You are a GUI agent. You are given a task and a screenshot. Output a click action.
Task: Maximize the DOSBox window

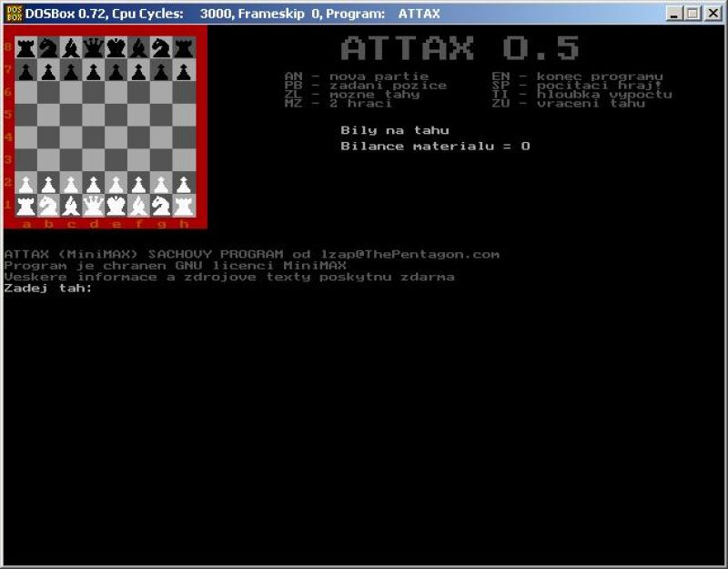tap(693, 14)
